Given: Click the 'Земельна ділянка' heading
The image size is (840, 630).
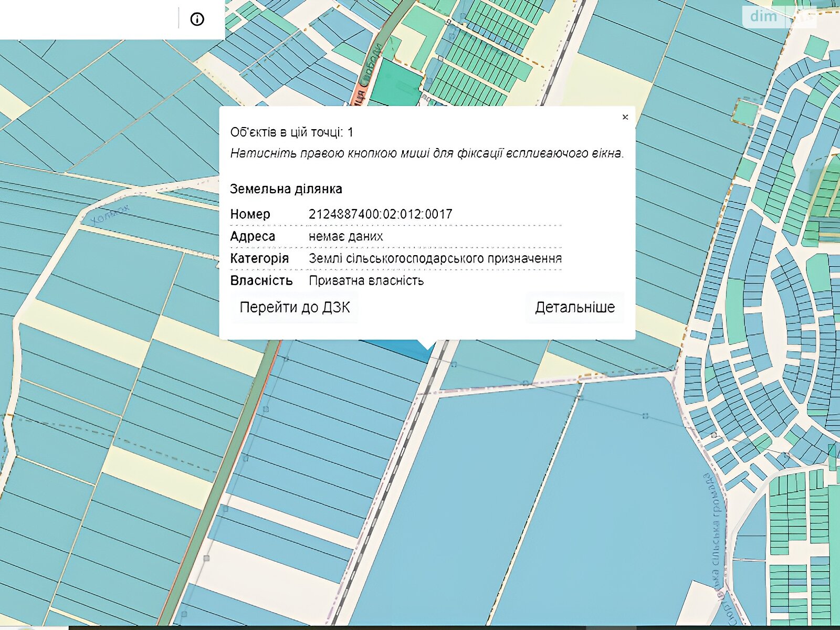Looking at the screenshot, I should coord(286,189).
